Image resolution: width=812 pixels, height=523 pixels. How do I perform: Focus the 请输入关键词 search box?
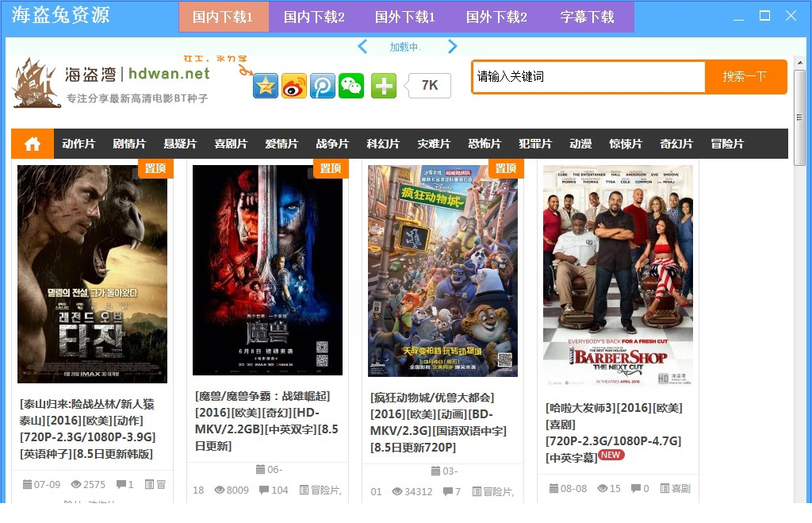point(588,77)
